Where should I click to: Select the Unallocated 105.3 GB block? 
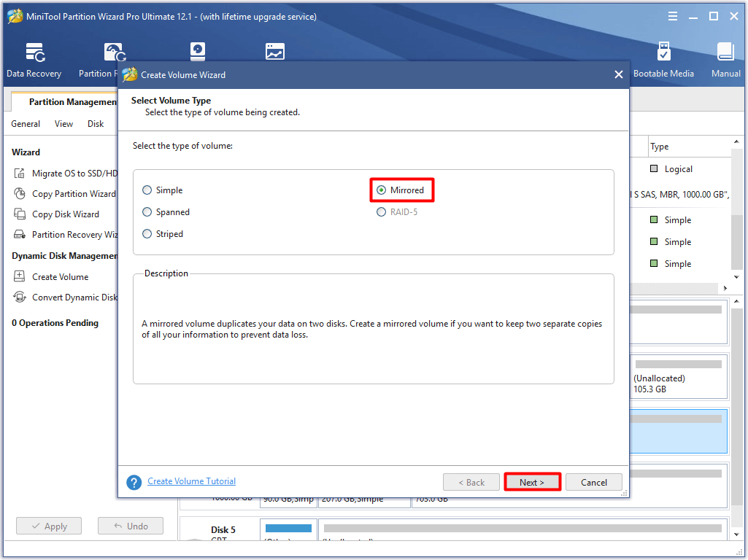pyautogui.click(x=679, y=376)
